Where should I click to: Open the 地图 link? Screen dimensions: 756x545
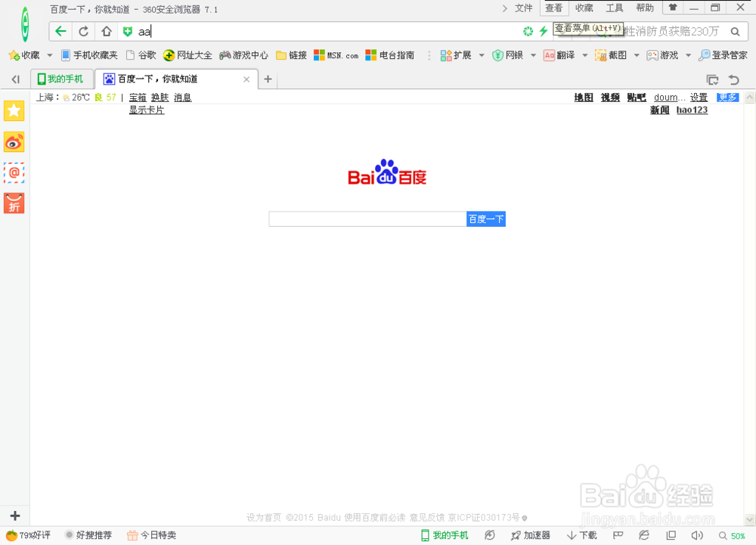(584, 98)
